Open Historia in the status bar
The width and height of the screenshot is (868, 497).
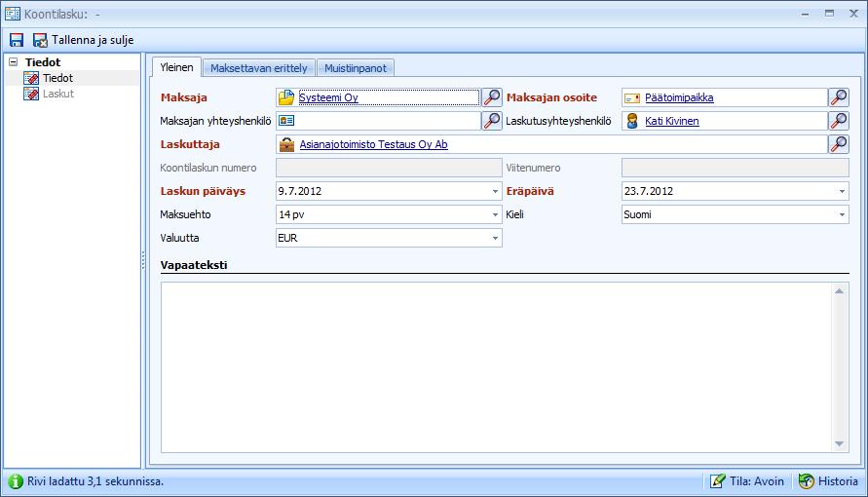pos(828,481)
